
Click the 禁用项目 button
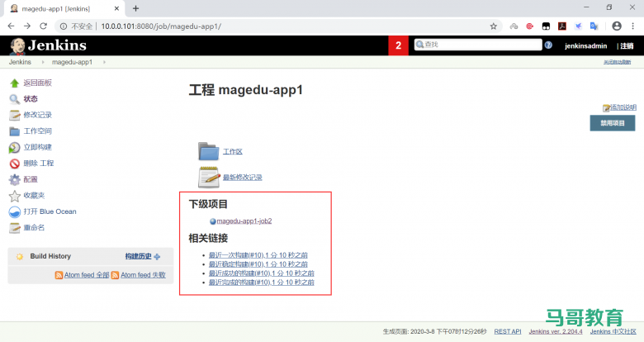coord(613,123)
